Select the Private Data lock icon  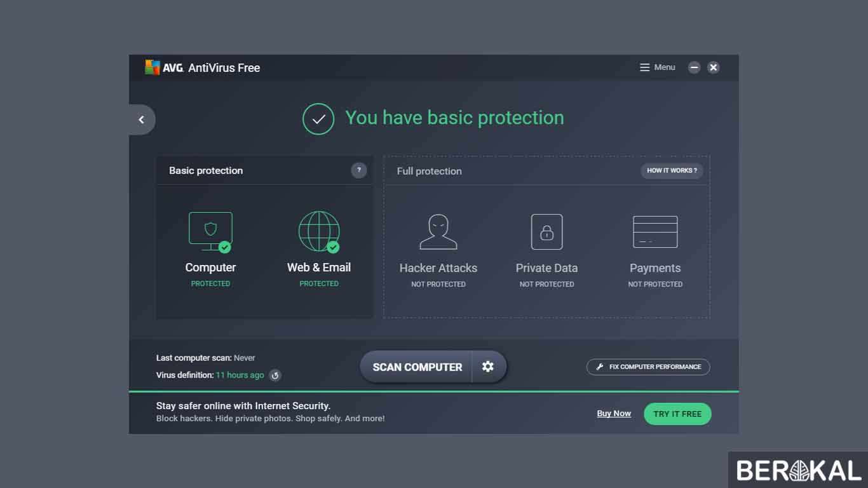point(546,232)
